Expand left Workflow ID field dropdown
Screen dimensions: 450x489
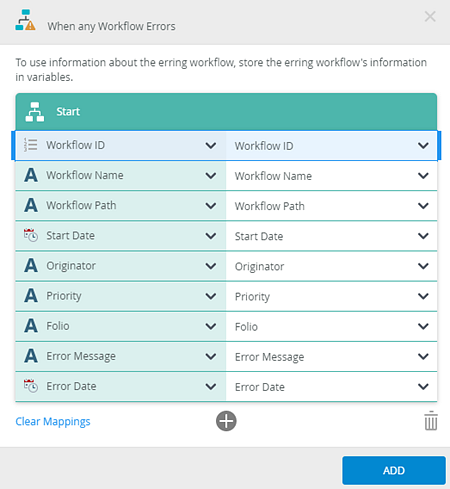pos(211,145)
